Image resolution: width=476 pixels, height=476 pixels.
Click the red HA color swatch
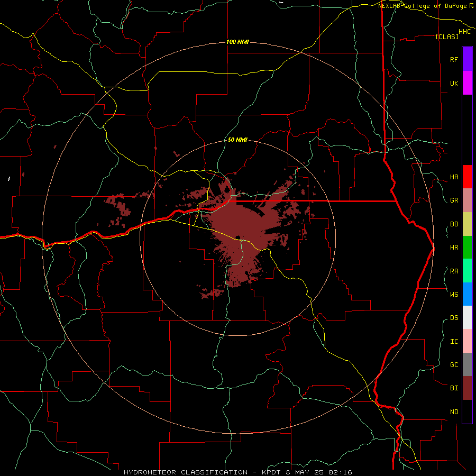(x=467, y=177)
